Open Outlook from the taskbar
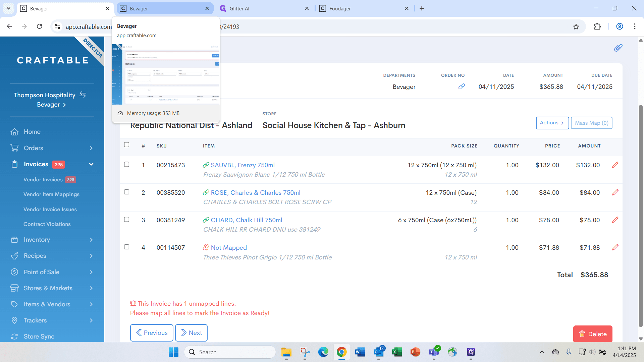Viewport: 644px width, 362px height. 379,352
